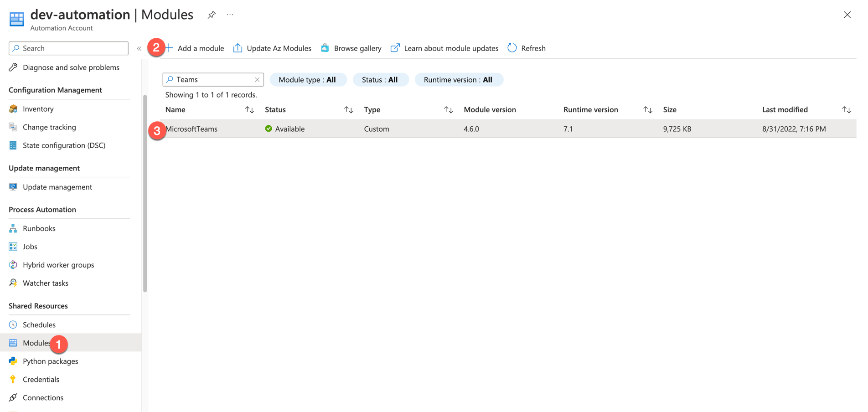Click the Refresh circular arrow icon
Screen dimensions: 868x412
tap(512, 48)
